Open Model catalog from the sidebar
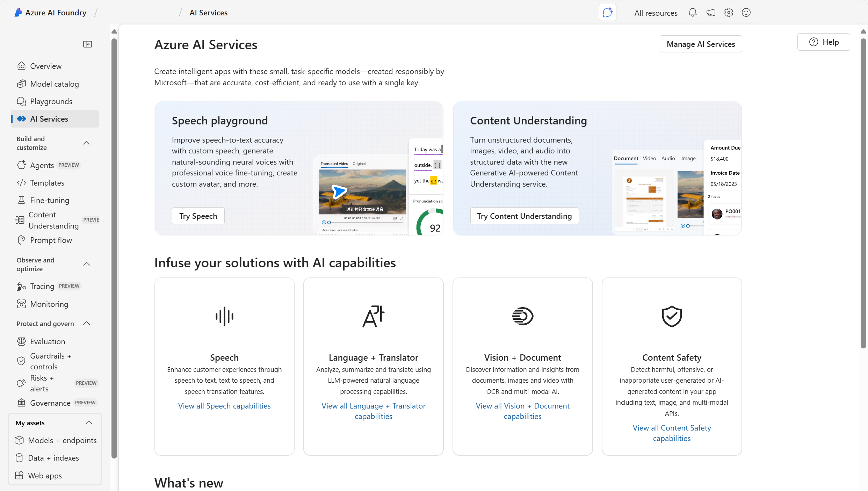Image resolution: width=868 pixels, height=491 pixels. 55,84
